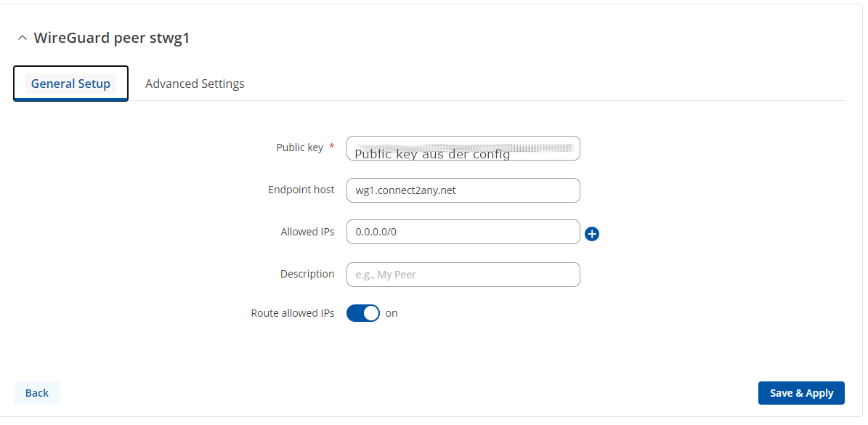Open the Advanced Settings tab
This screenshot has width=868, height=425.
(x=195, y=84)
